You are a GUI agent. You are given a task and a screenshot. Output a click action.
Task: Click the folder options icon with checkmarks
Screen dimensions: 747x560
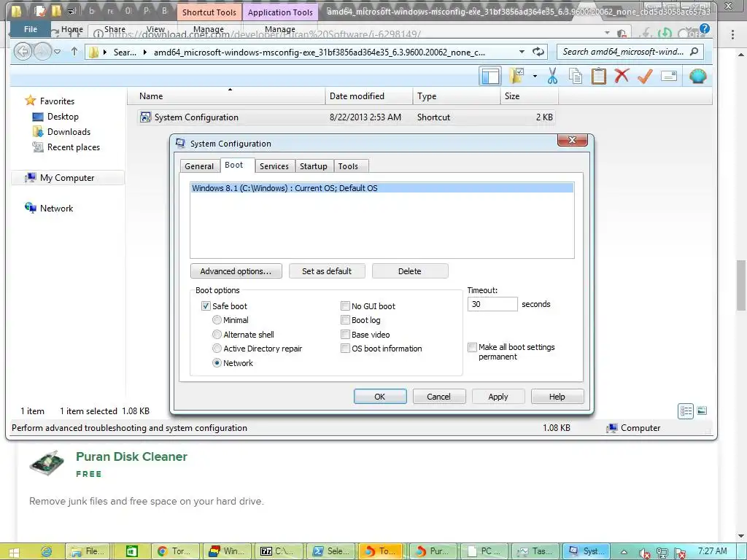(516, 76)
